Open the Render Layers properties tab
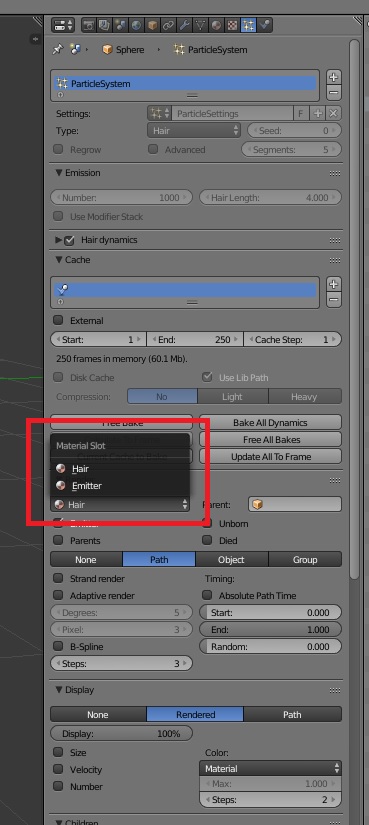The width and height of the screenshot is (369, 825). 104,25
